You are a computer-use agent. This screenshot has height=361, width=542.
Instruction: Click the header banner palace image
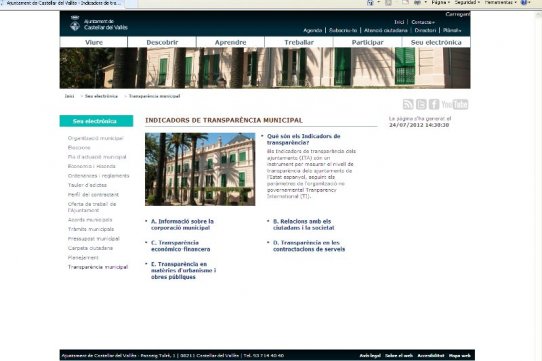click(265, 68)
